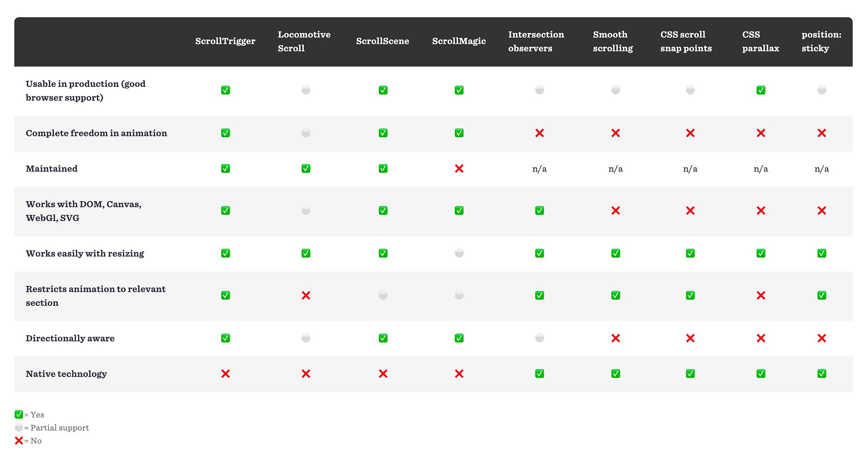Click CSS scroll snap points' cross in Directionally aware row

point(690,338)
